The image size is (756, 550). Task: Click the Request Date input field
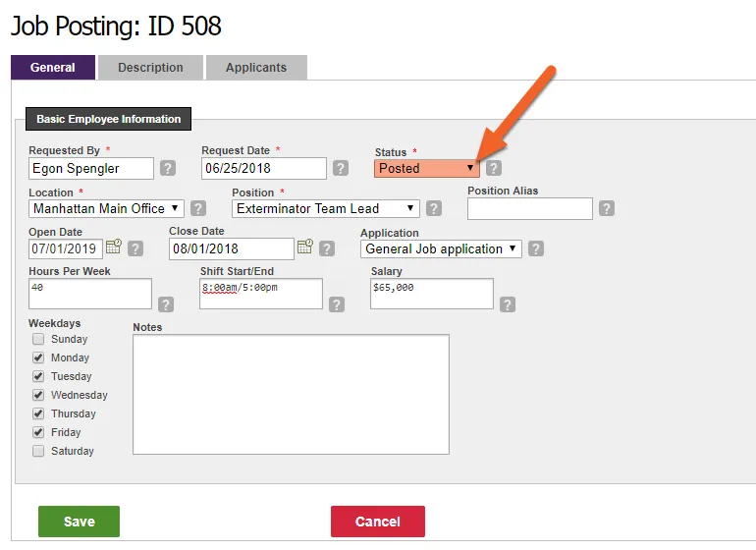click(x=264, y=168)
